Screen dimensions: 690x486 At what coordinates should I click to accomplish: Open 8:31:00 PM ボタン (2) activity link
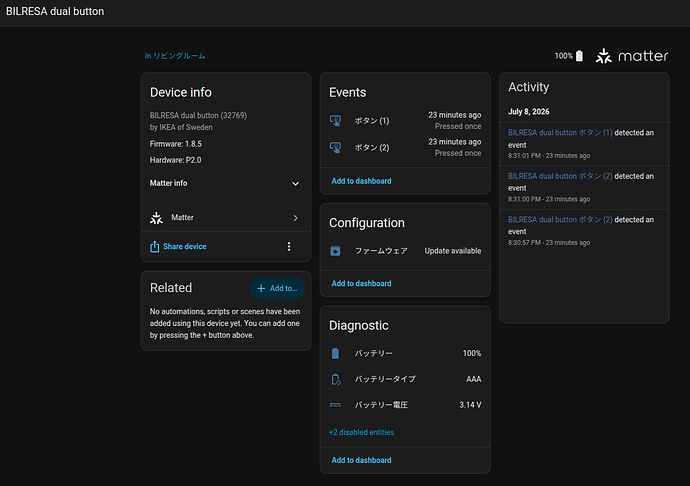click(560, 176)
